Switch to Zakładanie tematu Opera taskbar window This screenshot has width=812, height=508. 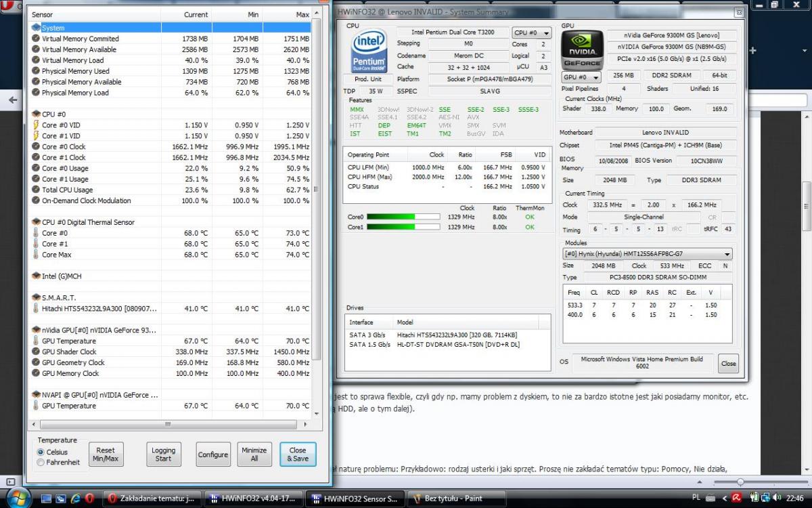[x=152, y=499]
